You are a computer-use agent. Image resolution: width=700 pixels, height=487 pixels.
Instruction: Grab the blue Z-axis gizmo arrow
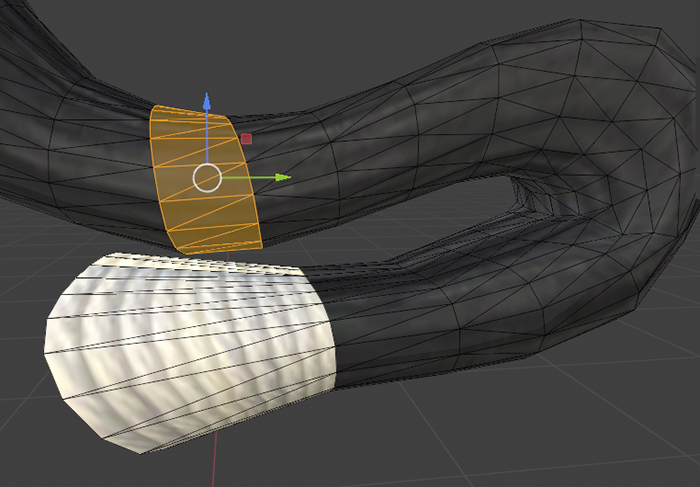207,101
